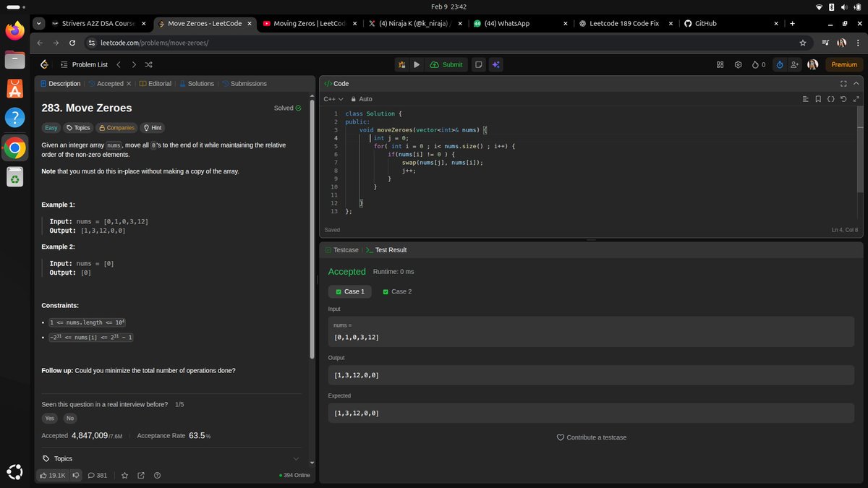Screen dimensions: 868x488
Task: Switch to the GitHub browser tab
Action: [733, 23]
